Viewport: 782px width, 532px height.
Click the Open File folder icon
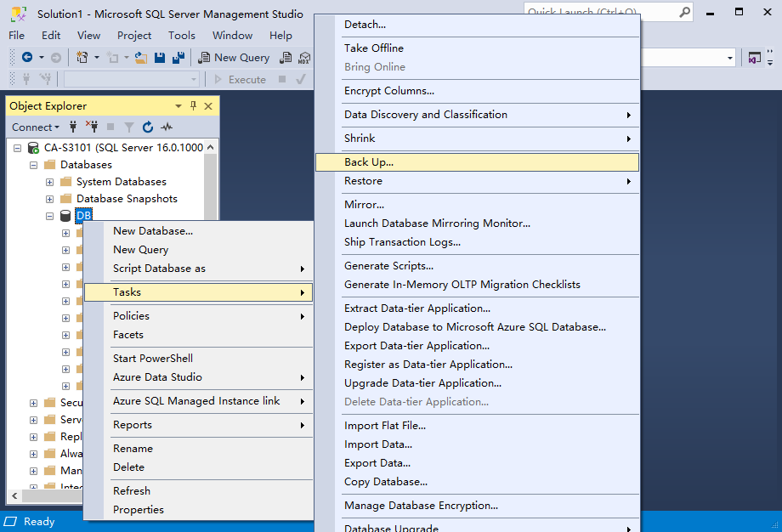point(141,58)
